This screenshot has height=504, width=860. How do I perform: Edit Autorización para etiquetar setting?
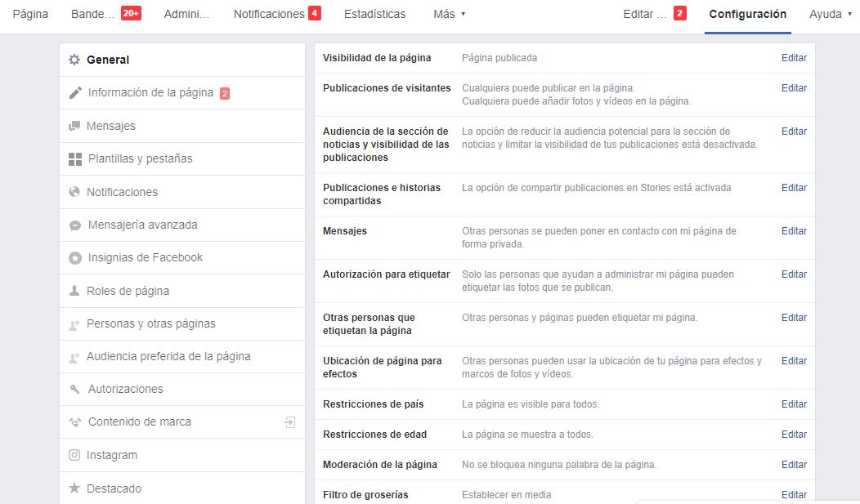[794, 274]
